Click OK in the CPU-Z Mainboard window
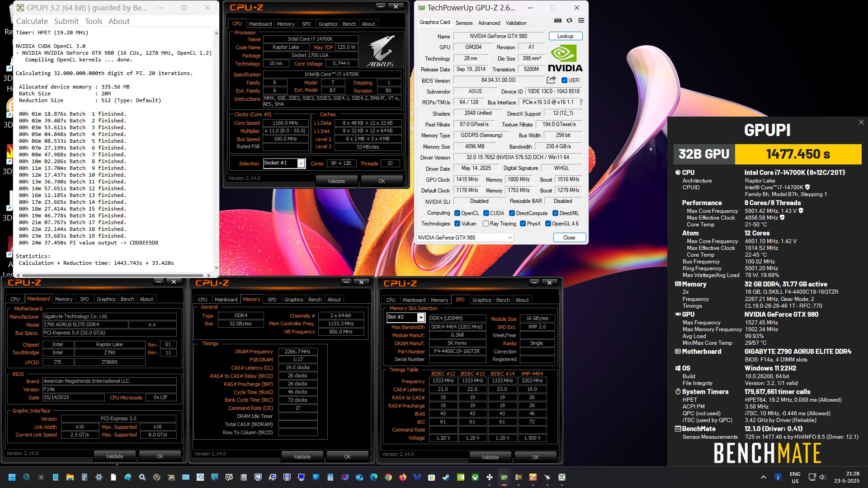Viewport: 868px width, 488px height. click(x=160, y=456)
